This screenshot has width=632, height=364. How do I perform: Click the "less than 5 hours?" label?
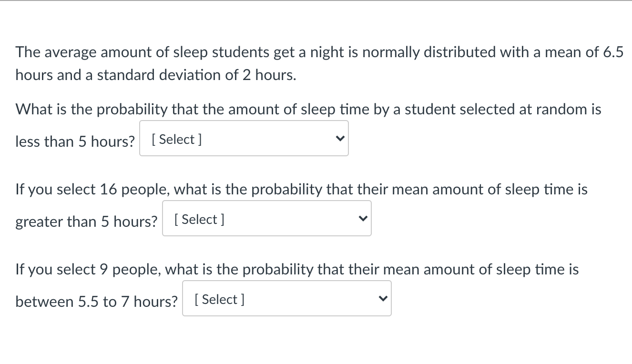75,142
